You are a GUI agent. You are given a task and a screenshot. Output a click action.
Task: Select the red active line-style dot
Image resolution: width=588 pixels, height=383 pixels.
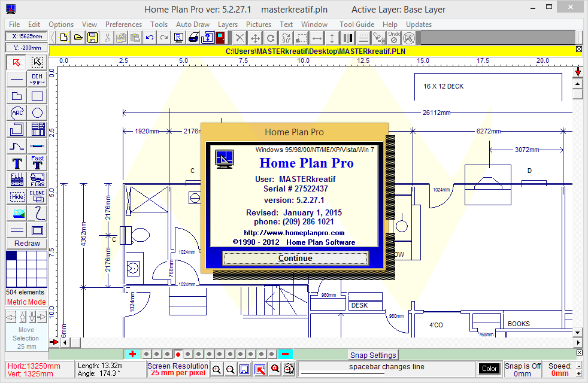pos(178,354)
